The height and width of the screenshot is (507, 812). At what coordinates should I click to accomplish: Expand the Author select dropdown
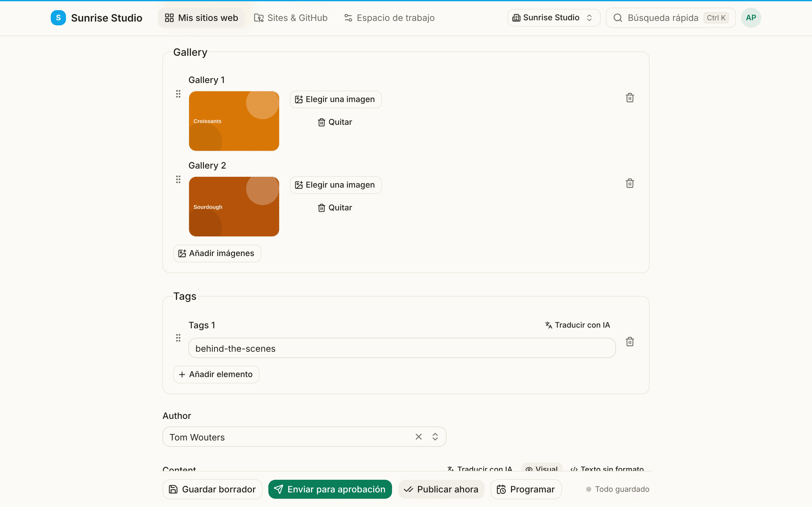[x=435, y=437]
